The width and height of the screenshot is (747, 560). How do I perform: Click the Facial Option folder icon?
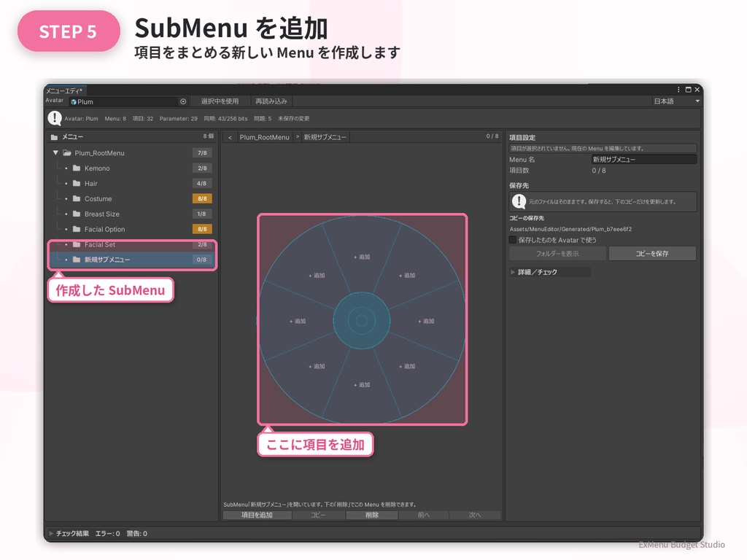(x=76, y=229)
